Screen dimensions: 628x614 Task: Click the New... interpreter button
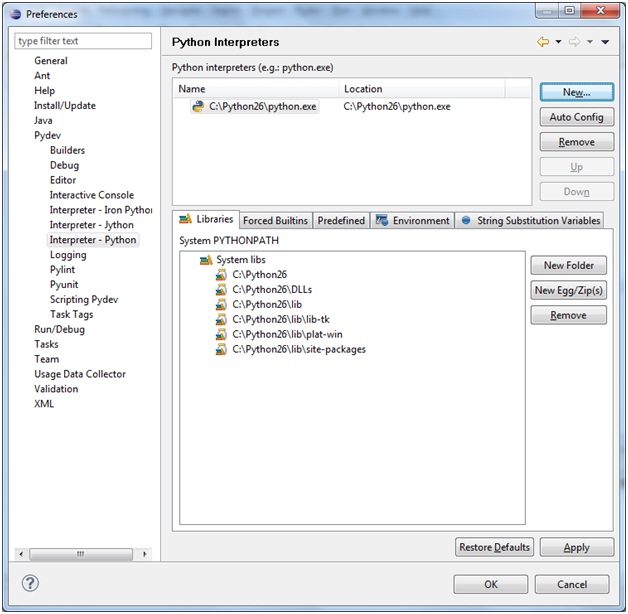[575, 92]
